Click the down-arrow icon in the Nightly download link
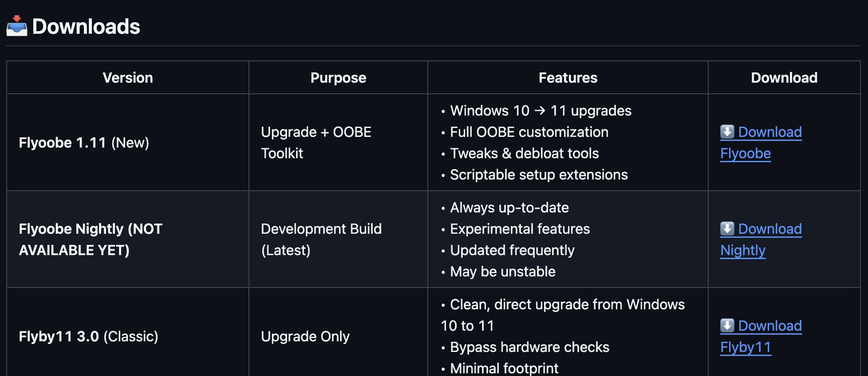868x376 pixels. pos(727,228)
